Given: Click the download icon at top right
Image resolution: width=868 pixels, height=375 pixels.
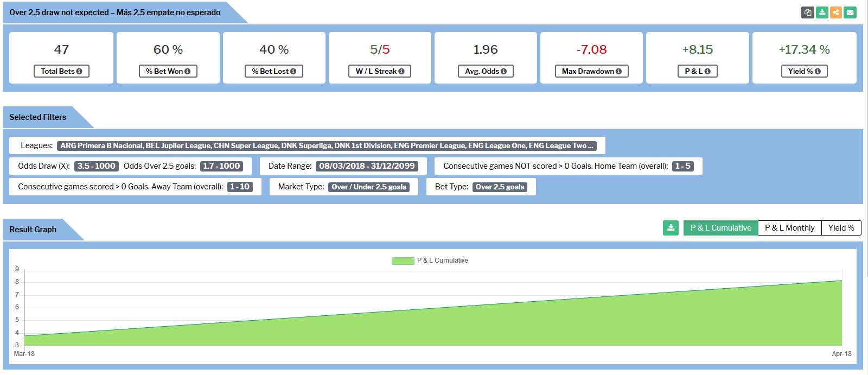Looking at the screenshot, I should [x=822, y=12].
